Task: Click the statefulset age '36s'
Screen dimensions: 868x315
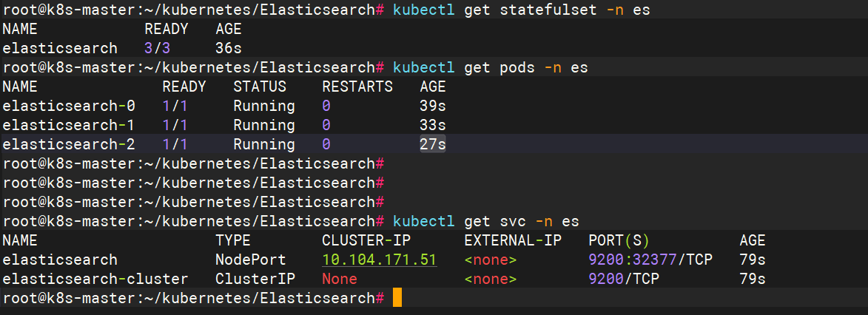Action: coord(229,48)
